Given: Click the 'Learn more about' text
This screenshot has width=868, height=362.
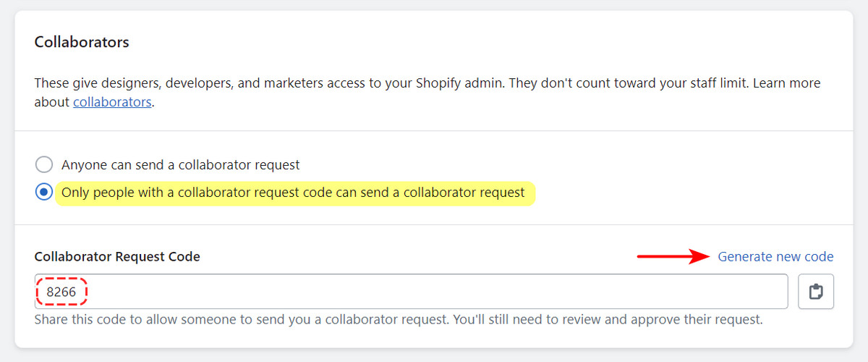Looking at the screenshot, I should pyautogui.click(x=787, y=83).
